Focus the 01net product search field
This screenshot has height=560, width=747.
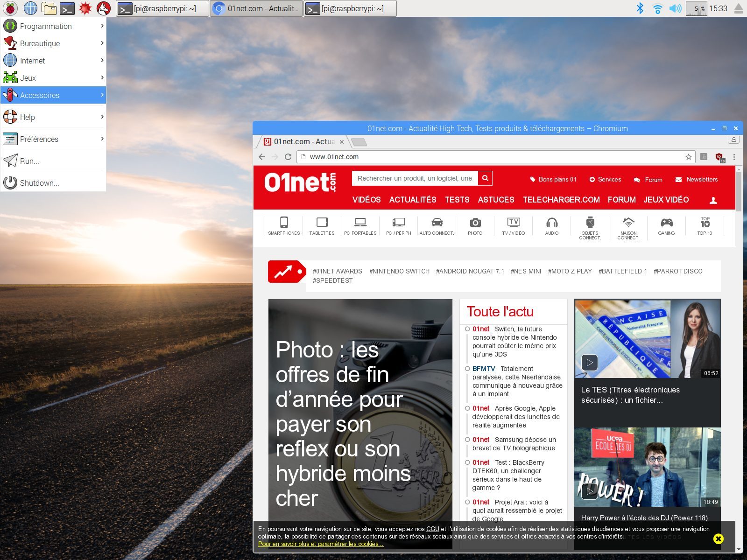[x=415, y=178]
